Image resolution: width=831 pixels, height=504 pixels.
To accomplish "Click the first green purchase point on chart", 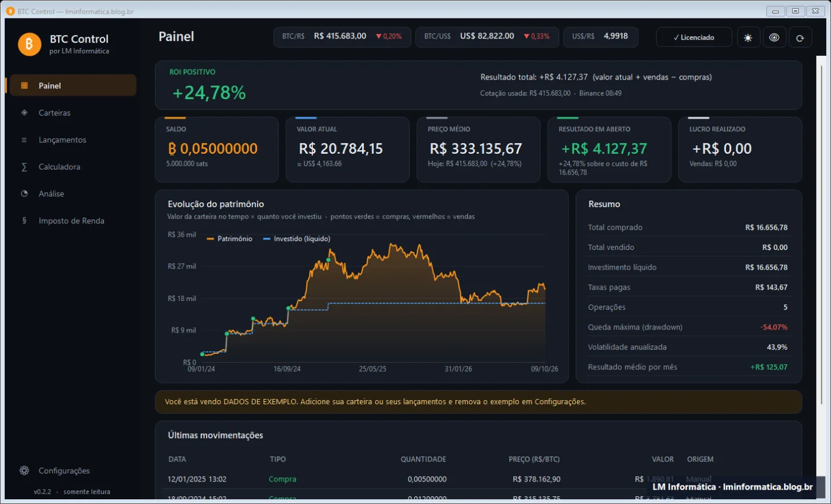I will (202, 354).
